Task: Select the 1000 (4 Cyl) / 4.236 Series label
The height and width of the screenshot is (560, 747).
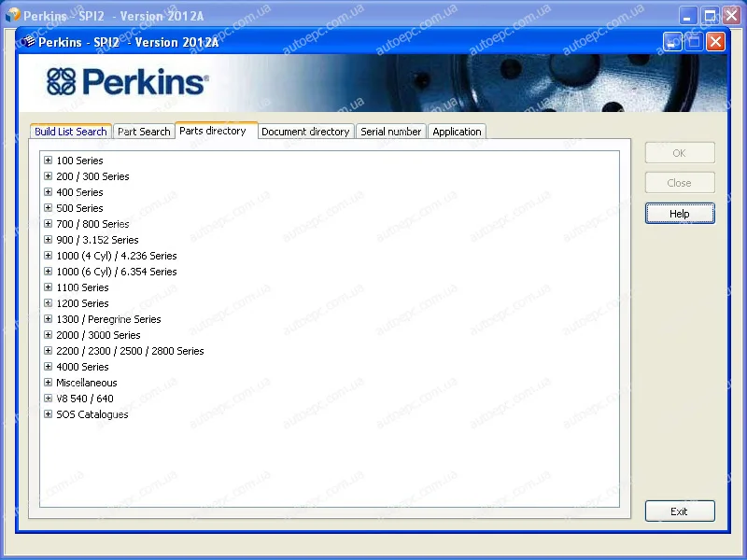Action: click(x=116, y=256)
